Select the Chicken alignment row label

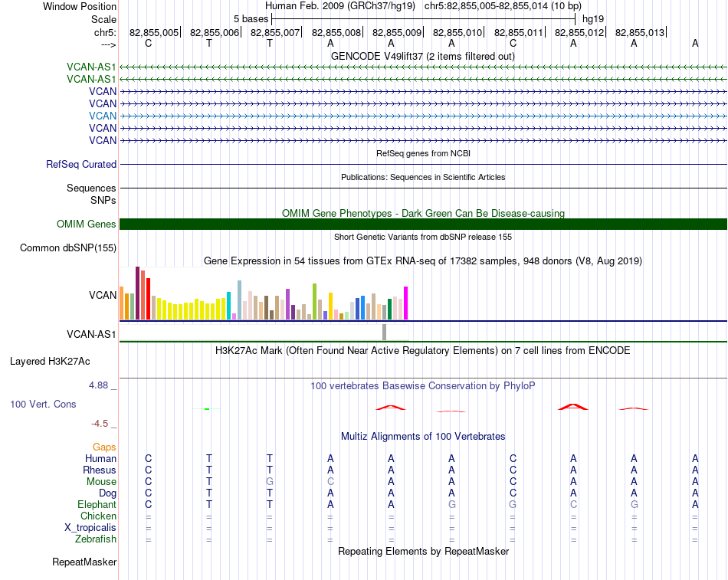click(x=98, y=516)
